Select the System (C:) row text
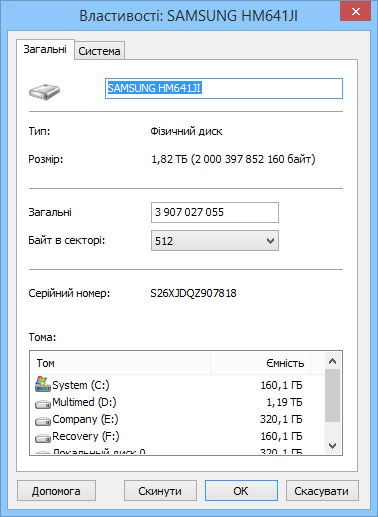Screen dimensions: 378x517 tap(81, 385)
